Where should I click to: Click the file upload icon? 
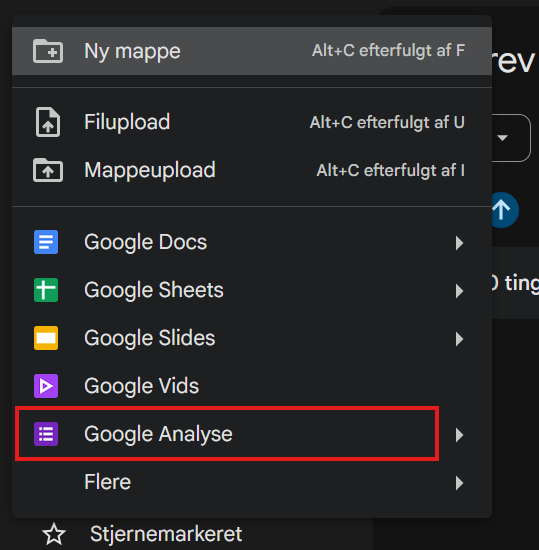(48, 122)
